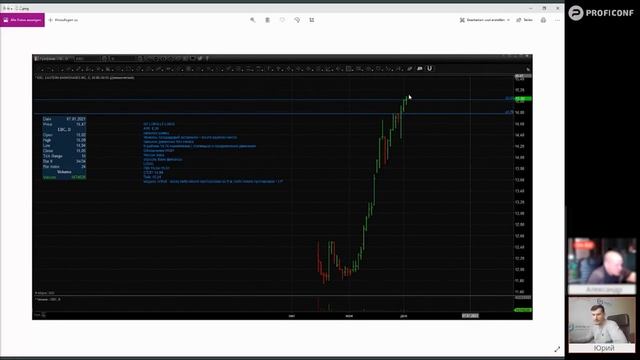Screen dimensions: 640x360
Task: Click the zoom magnifier icon in Photos toolbar
Action: coord(253,20)
